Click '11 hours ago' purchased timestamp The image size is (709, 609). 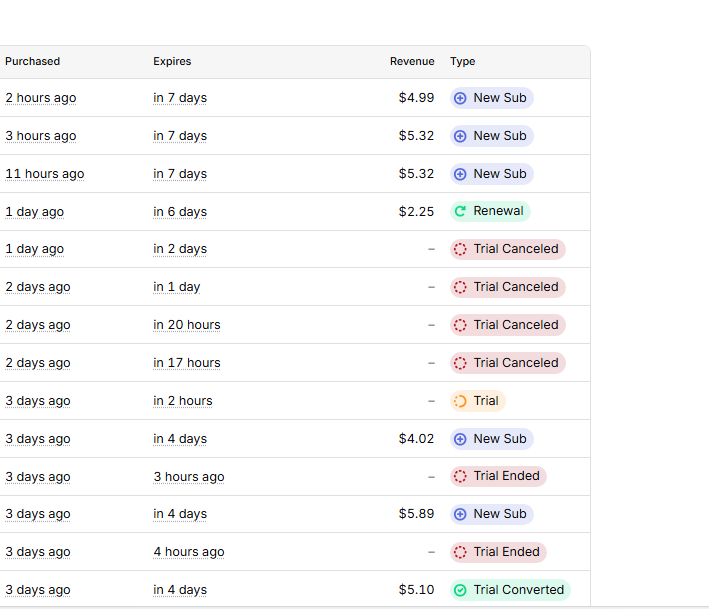(45, 174)
